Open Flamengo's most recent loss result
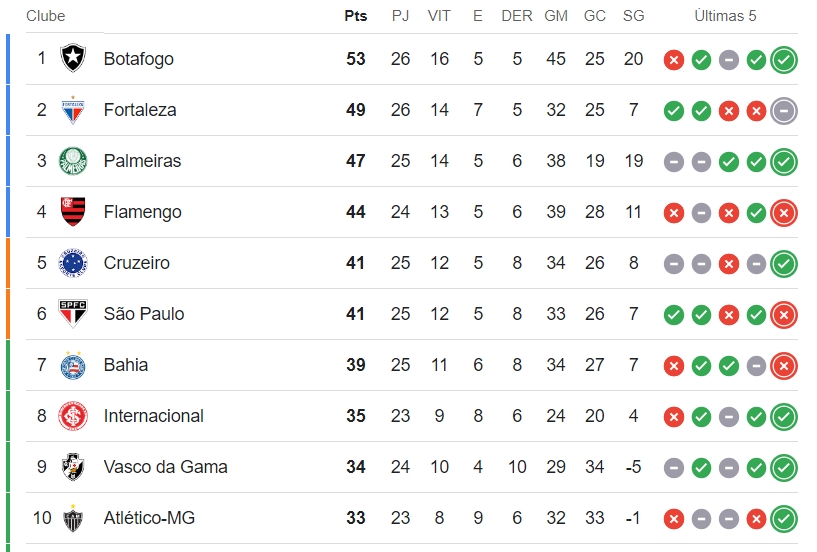Image resolution: width=817 pixels, height=552 pixels. click(x=784, y=213)
